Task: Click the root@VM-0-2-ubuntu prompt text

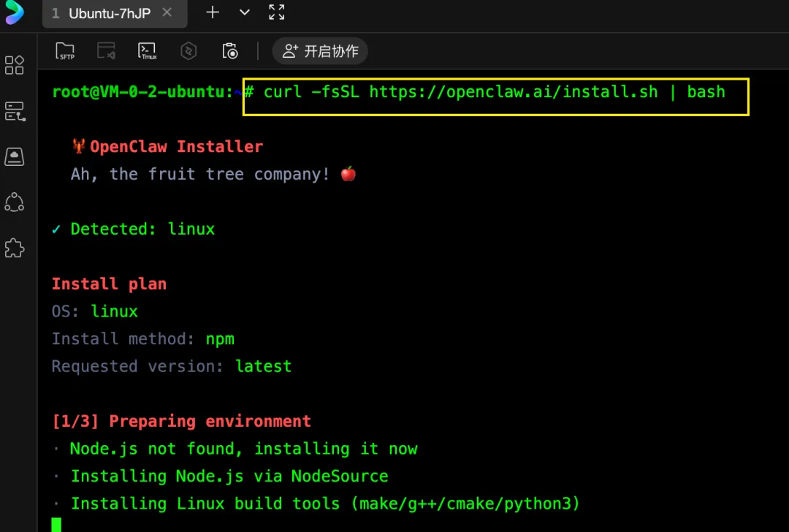Action: 142,91
